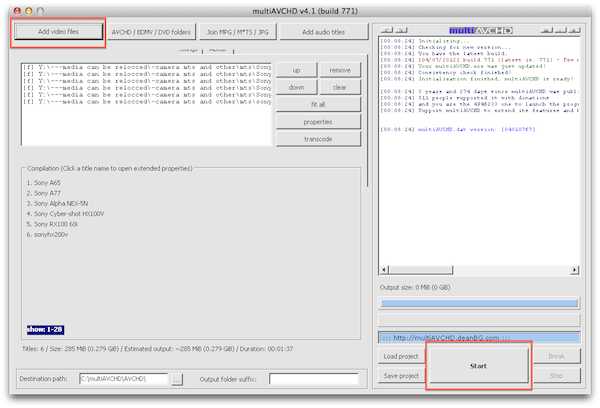Click the transcode button
Screen dimensions: 600x408
click(318, 139)
